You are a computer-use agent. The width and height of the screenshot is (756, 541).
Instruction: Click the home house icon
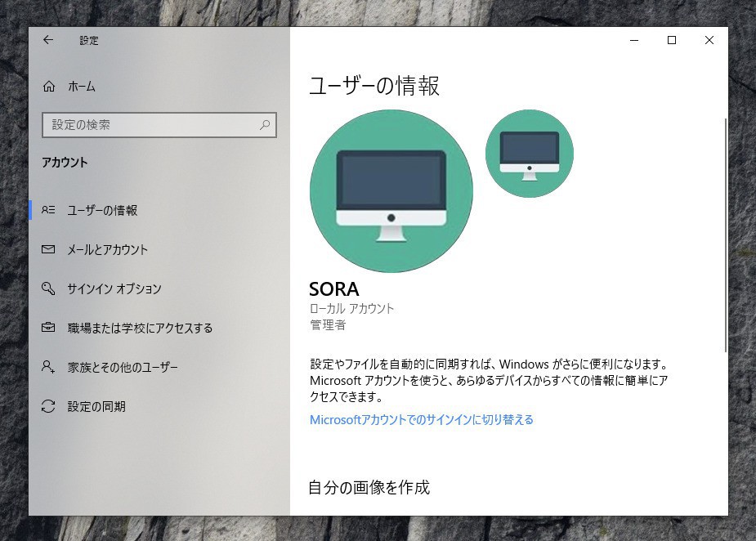[x=49, y=87]
